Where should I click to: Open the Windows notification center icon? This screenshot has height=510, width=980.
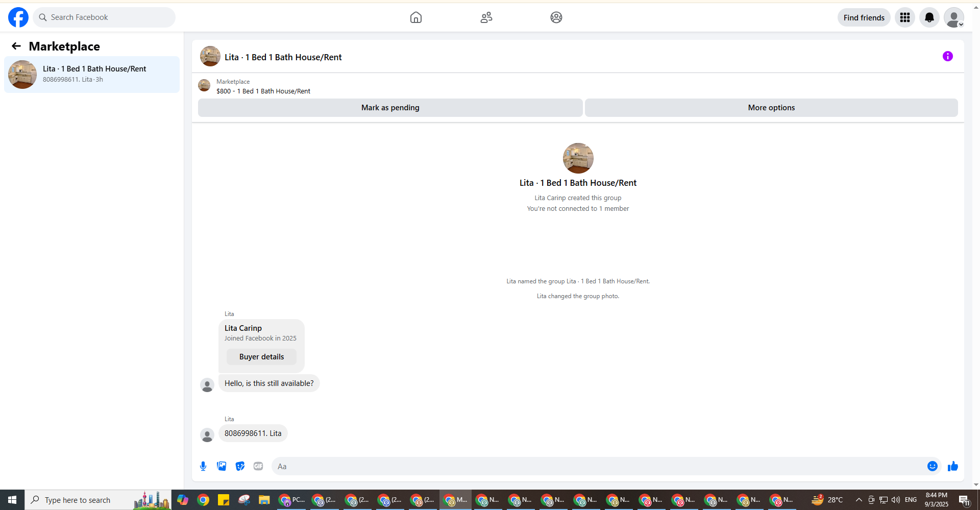(964, 500)
